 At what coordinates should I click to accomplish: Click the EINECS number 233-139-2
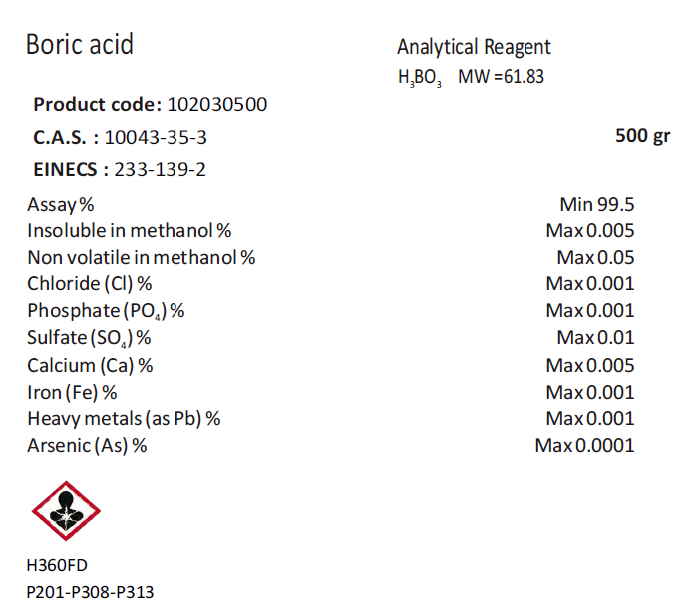point(161,169)
